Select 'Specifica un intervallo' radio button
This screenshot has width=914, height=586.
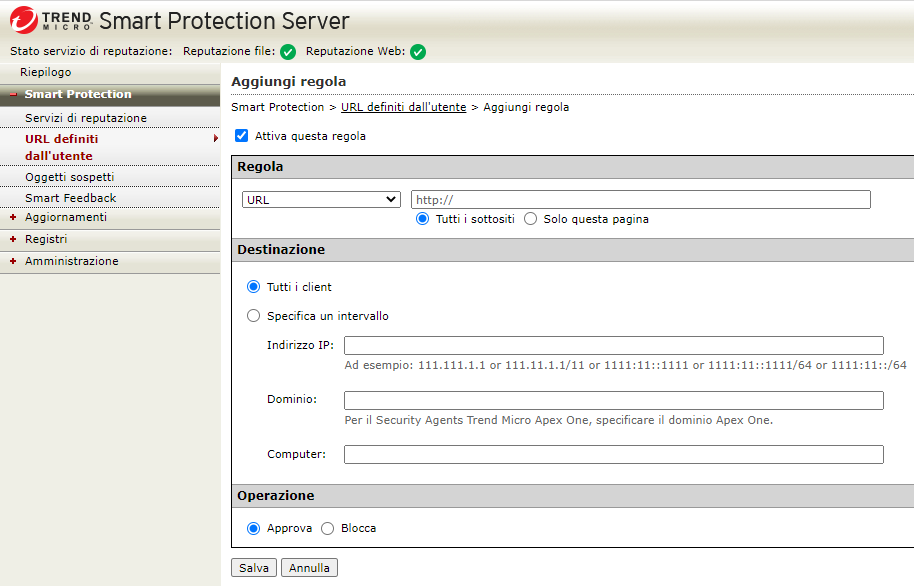pos(253,316)
